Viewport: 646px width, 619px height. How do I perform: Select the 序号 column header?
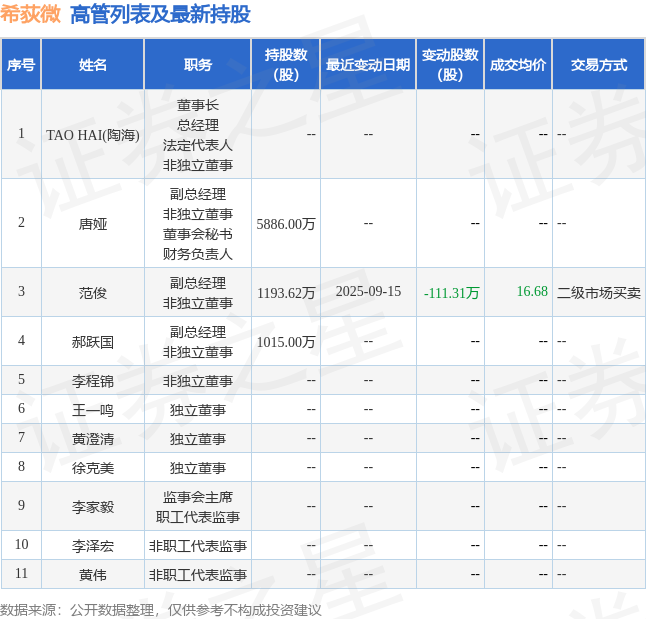click(21, 65)
